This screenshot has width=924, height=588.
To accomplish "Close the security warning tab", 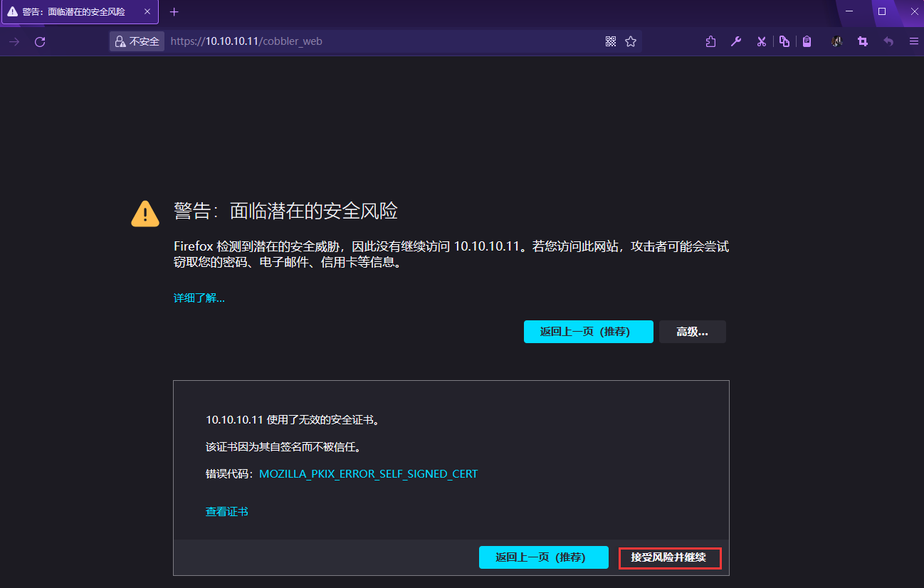I will 147,11.
